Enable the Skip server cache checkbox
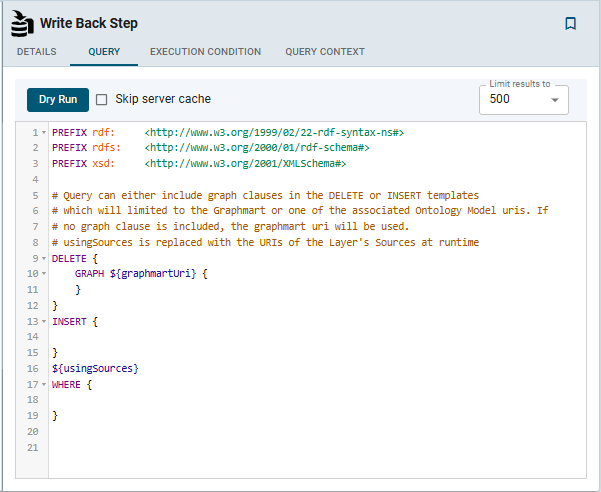 101,99
